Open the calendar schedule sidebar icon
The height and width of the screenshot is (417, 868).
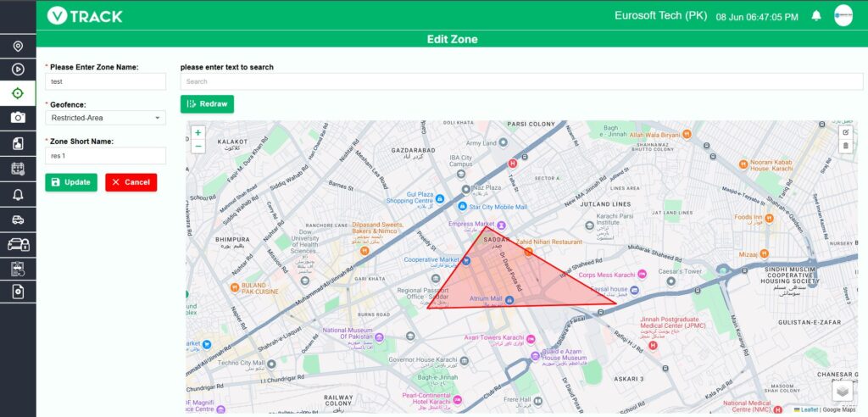click(18, 170)
